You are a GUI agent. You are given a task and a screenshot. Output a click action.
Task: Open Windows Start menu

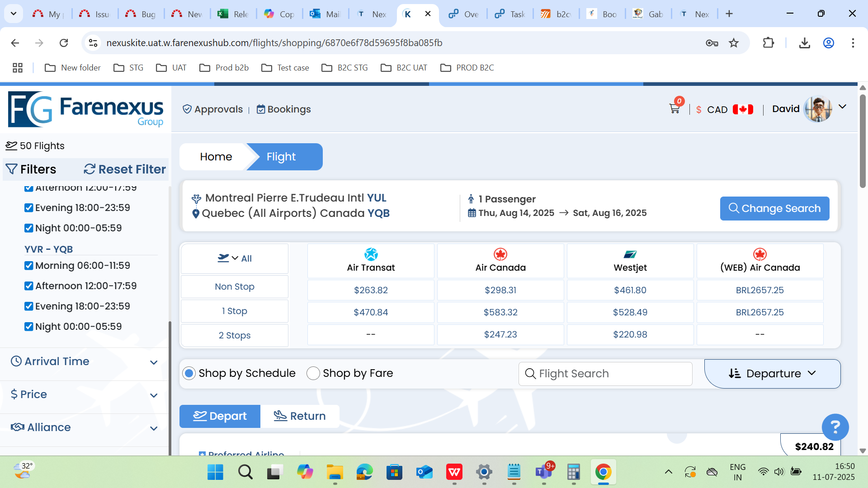coord(215,472)
